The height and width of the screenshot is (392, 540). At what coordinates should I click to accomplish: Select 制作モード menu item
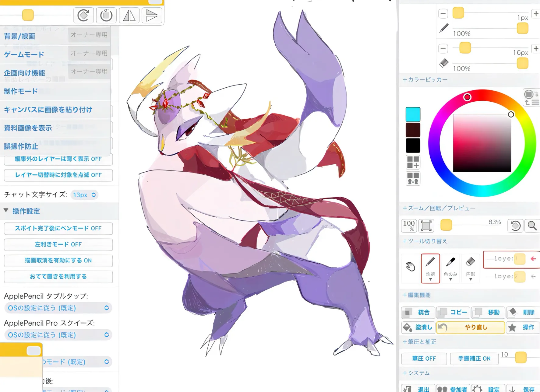coord(55,91)
